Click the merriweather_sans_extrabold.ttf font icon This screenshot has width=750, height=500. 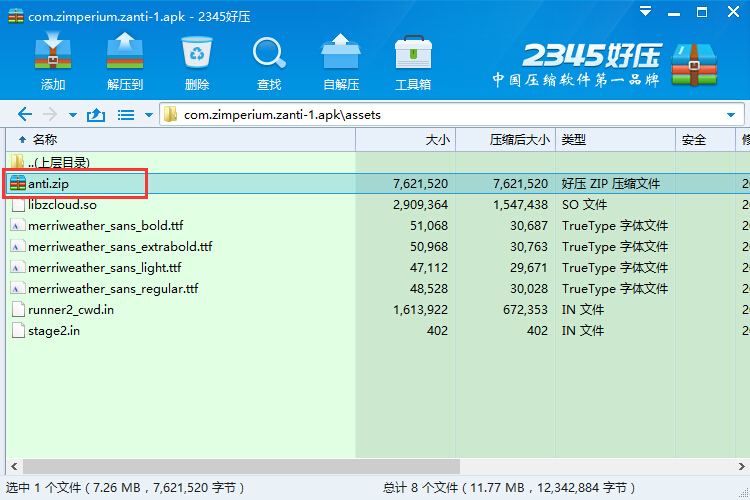[18, 247]
